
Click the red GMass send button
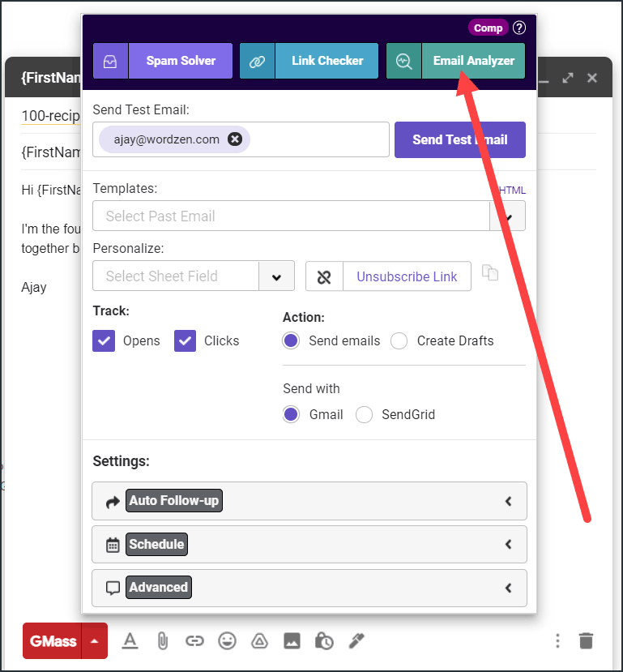52,641
